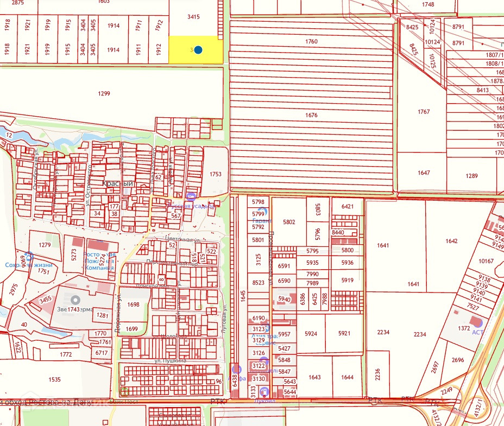Image resolution: width=504 pixels, height=426 pixels.
Task: Select parcel 6590
Action: pos(284,281)
